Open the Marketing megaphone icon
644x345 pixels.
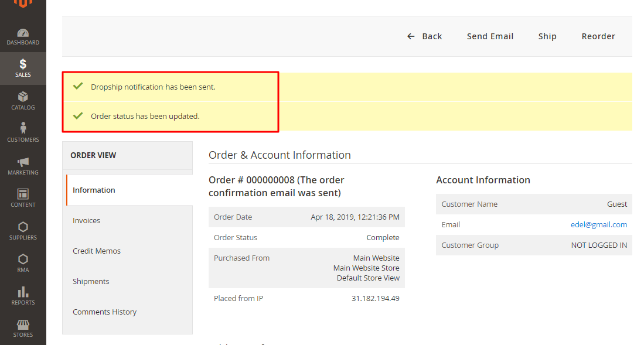coord(23,162)
